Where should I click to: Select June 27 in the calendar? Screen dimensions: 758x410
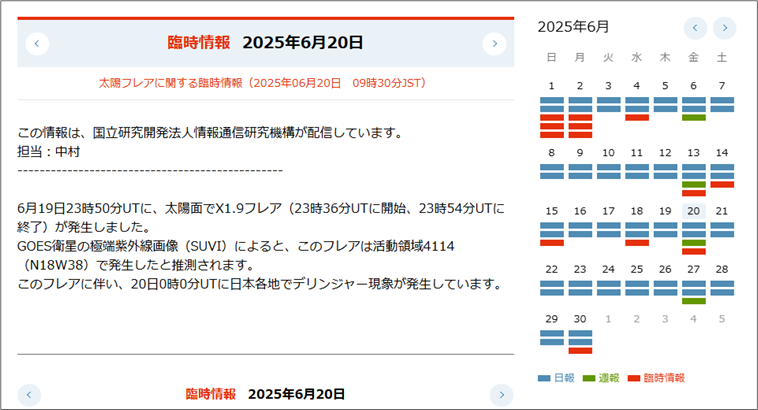(x=693, y=269)
